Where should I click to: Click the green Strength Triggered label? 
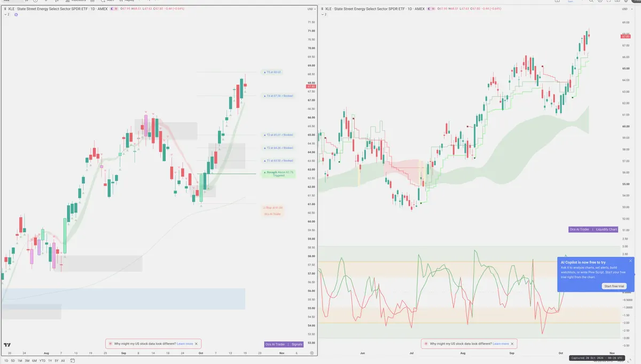pyautogui.click(x=278, y=174)
